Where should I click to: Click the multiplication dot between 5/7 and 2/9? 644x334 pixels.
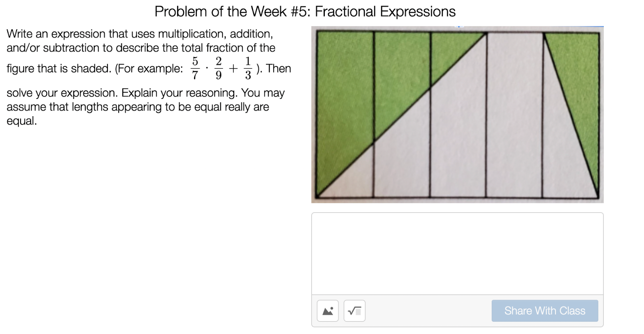pos(207,68)
